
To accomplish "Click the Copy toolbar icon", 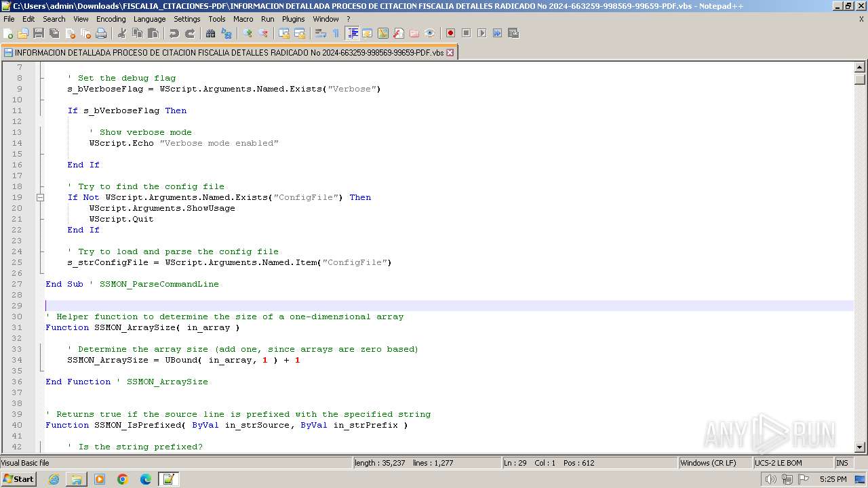I will [138, 33].
